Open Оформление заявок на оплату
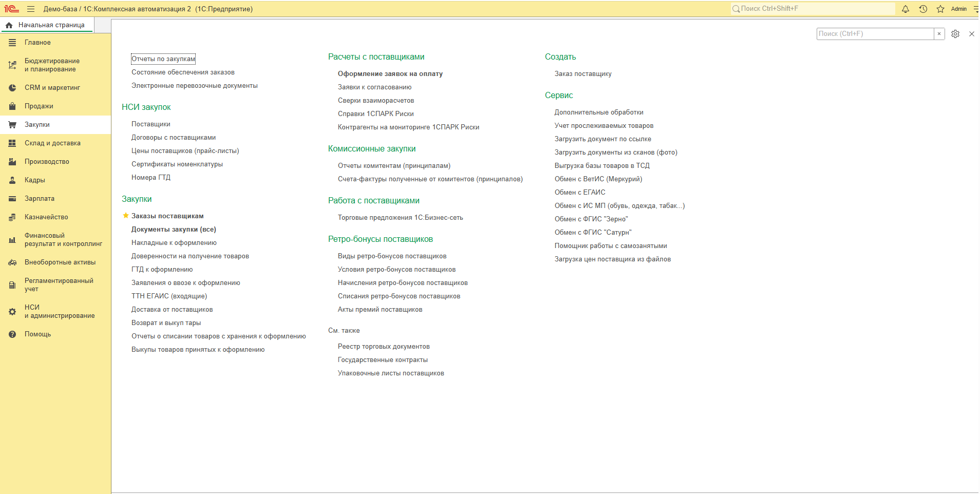 (390, 74)
